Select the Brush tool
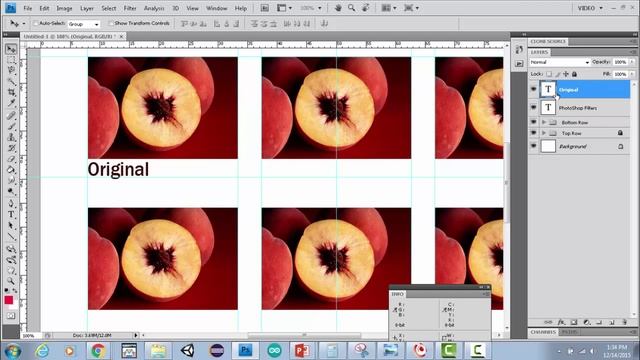640x360 pixels. click(x=11, y=126)
